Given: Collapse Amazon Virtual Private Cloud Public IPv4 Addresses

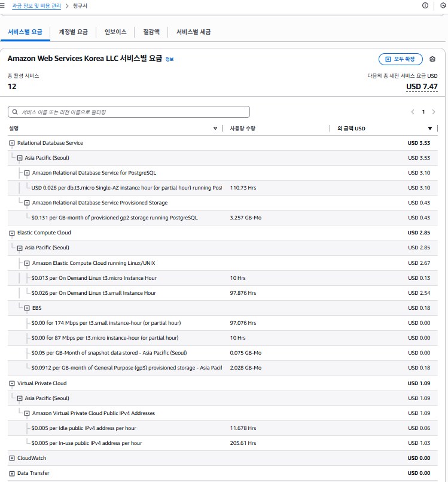Looking at the screenshot, I should pyautogui.click(x=27, y=413).
